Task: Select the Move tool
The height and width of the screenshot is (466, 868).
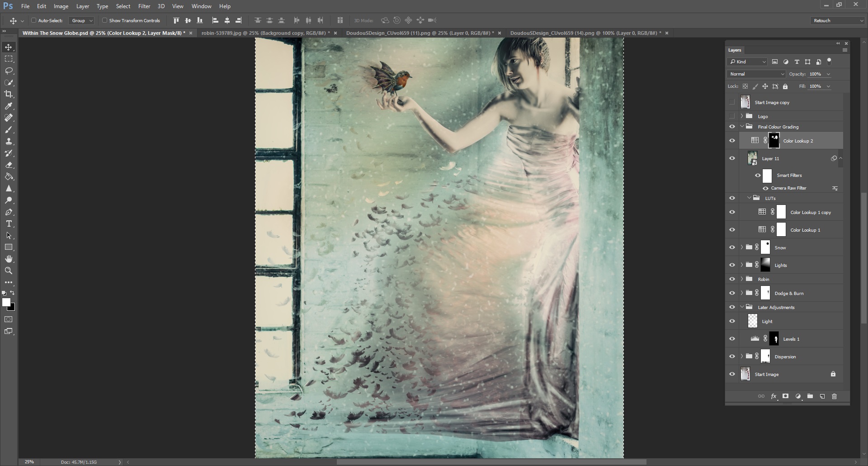Action: click(x=9, y=47)
